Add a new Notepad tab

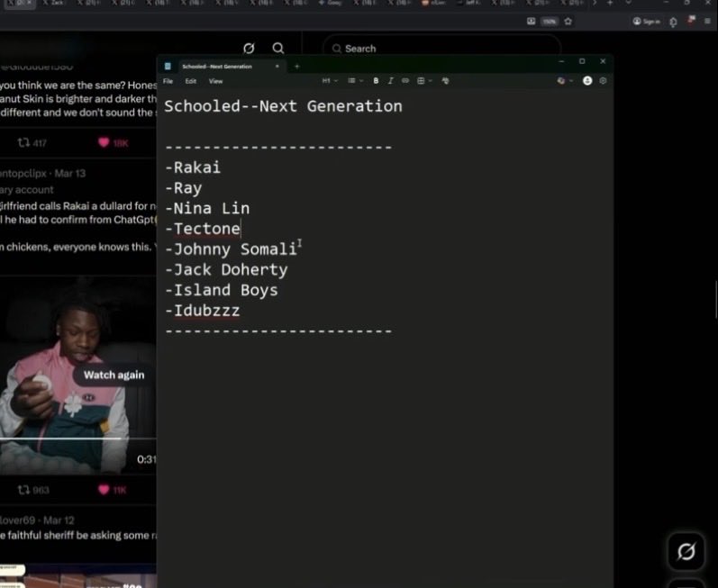coord(296,67)
